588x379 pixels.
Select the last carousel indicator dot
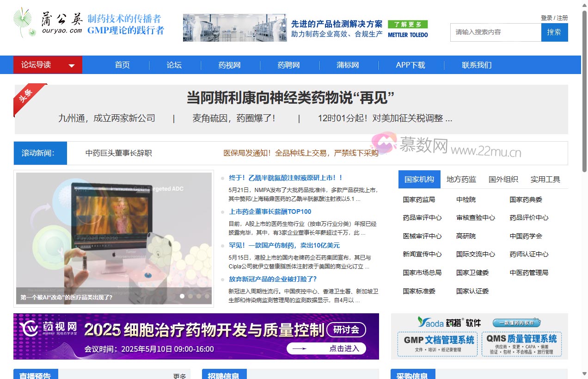(x=207, y=296)
